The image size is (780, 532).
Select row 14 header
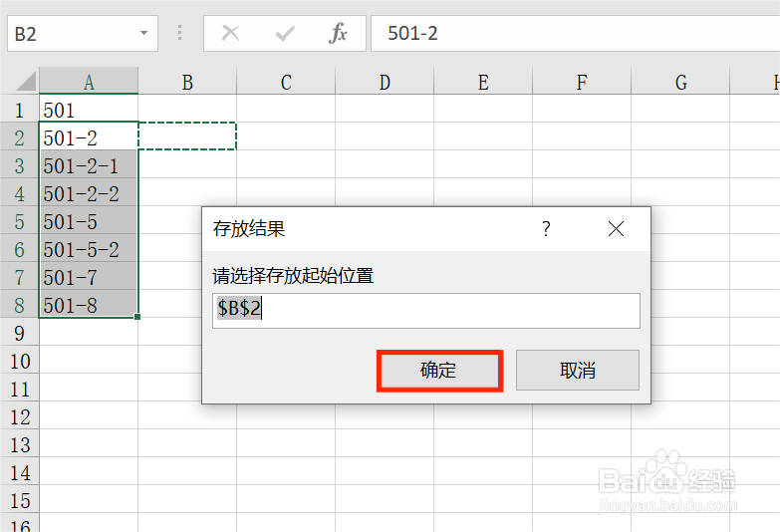tap(19, 472)
